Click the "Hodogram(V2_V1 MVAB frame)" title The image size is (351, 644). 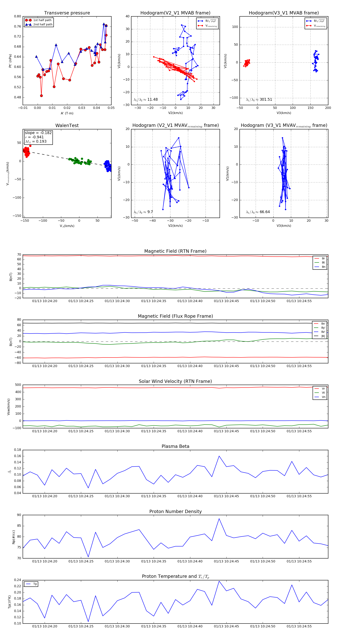(x=175, y=13)
